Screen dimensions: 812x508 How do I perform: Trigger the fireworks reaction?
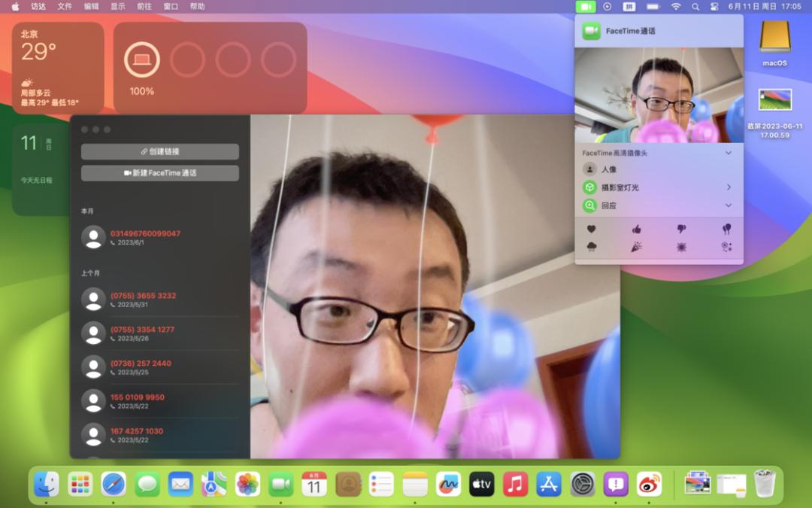(x=726, y=248)
